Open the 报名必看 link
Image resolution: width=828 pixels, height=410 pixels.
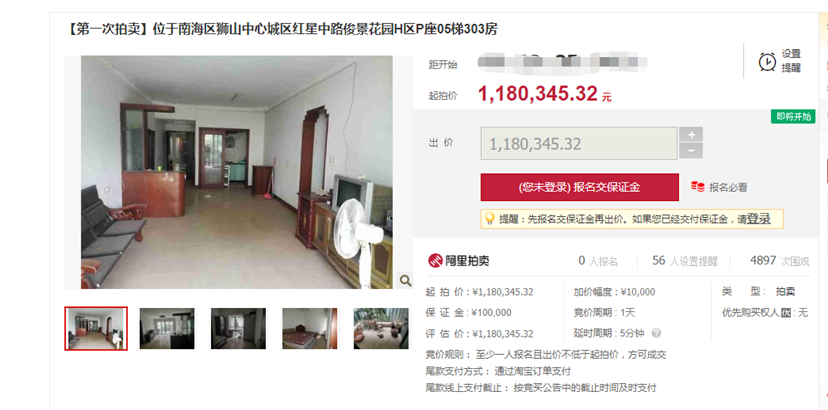tap(728, 187)
